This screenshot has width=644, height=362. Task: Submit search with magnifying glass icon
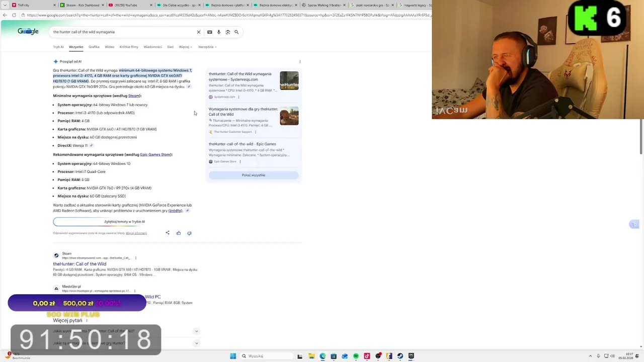[236, 32]
